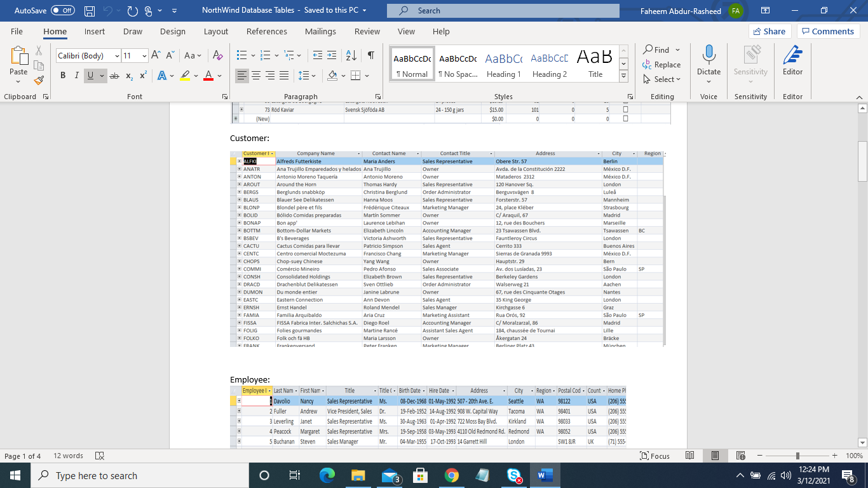The width and height of the screenshot is (868, 488).
Task: Toggle Bold formatting
Action: (x=63, y=76)
